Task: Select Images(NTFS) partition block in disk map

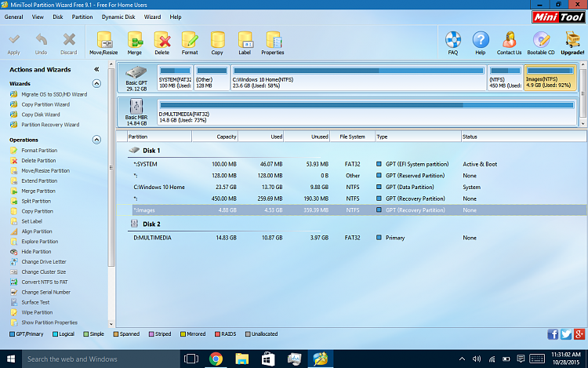Action: click(550, 77)
